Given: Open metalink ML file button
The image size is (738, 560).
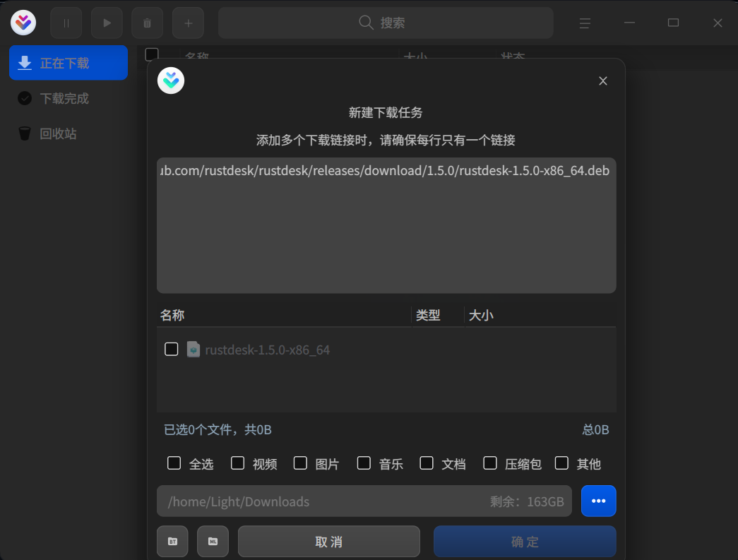Looking at the screenshot, I should [213, 541].
